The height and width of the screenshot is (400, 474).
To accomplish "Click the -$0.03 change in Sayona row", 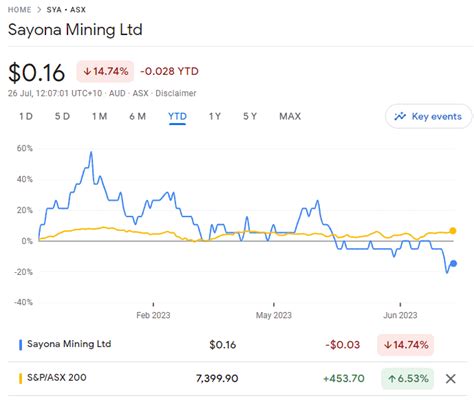I will coord(343,345).
